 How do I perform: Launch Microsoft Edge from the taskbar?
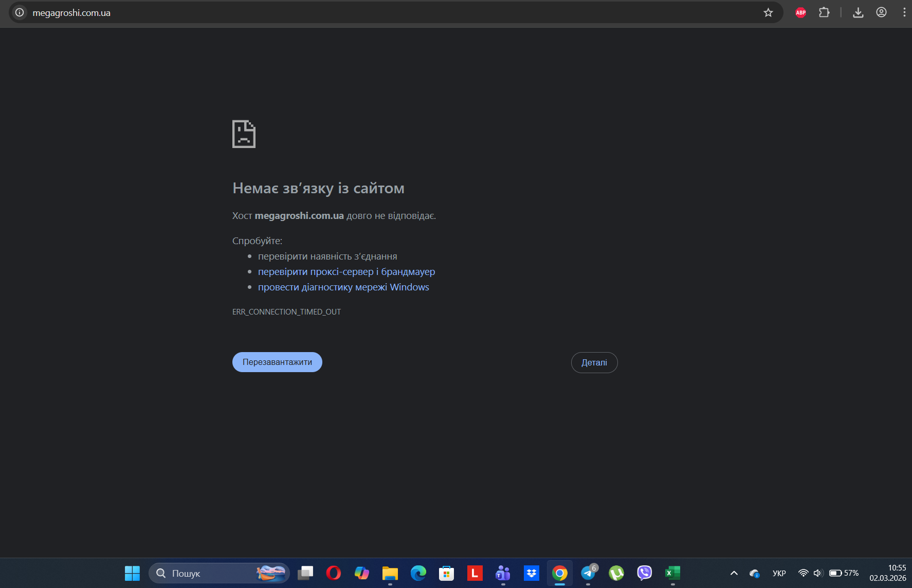(418, 573)
